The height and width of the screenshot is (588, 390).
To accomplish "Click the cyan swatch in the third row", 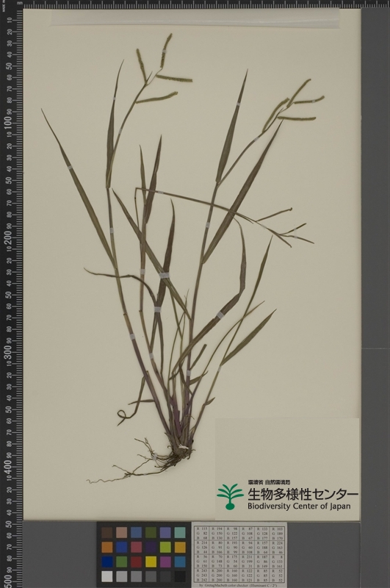I will pyautogui.click(x=180, y=562).
